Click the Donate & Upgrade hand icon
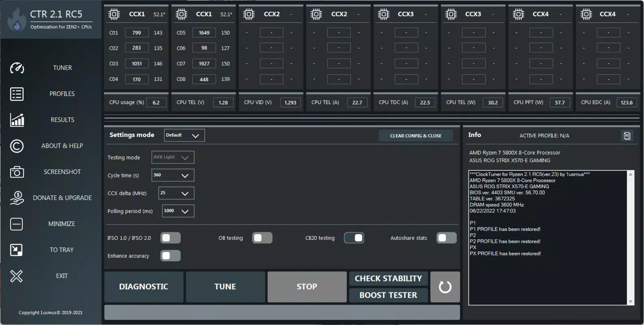644x325 pixels. pos(17,198)
